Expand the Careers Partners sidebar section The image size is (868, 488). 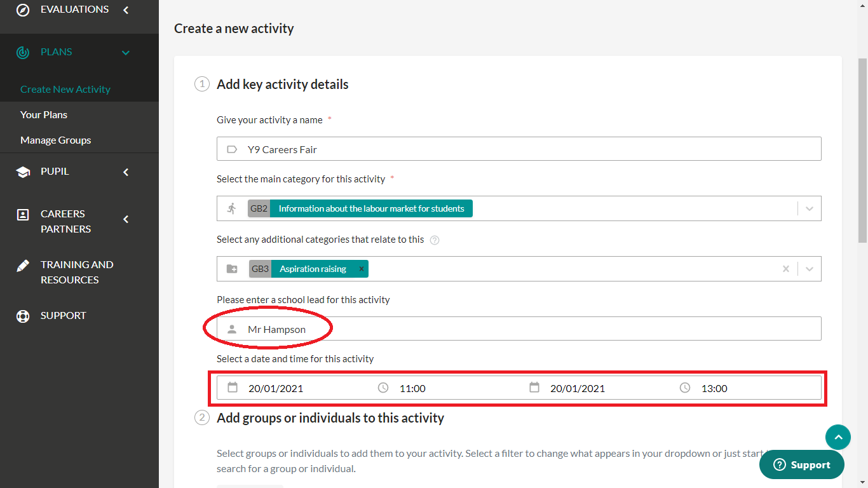[126, 219]
